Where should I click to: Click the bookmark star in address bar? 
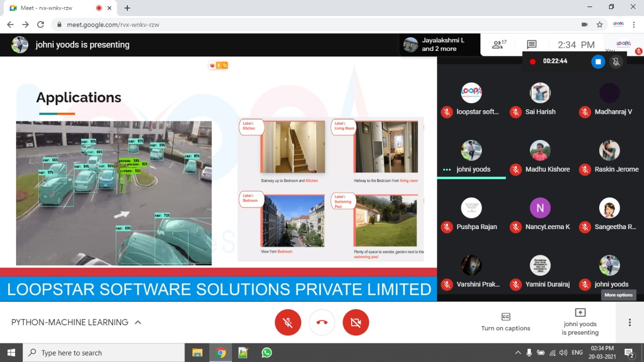coord(599,25)
